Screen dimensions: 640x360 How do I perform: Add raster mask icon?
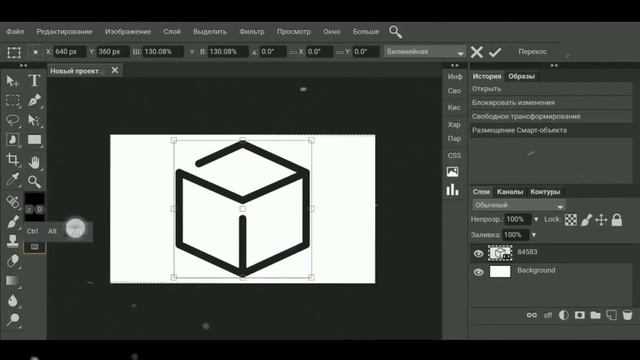coord(580,315)
